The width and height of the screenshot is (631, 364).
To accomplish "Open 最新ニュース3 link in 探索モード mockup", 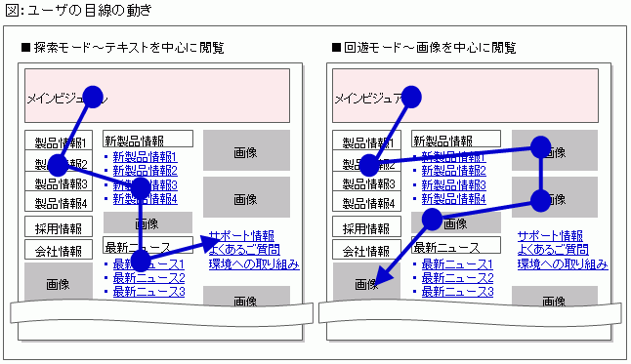I will tap(148, 292).
